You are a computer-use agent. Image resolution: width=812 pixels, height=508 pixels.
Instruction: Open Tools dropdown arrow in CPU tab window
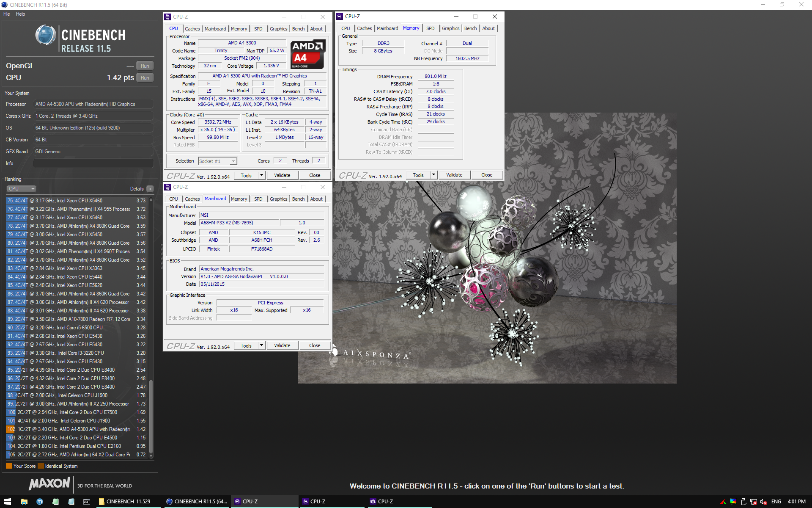[x=261, y=175]
